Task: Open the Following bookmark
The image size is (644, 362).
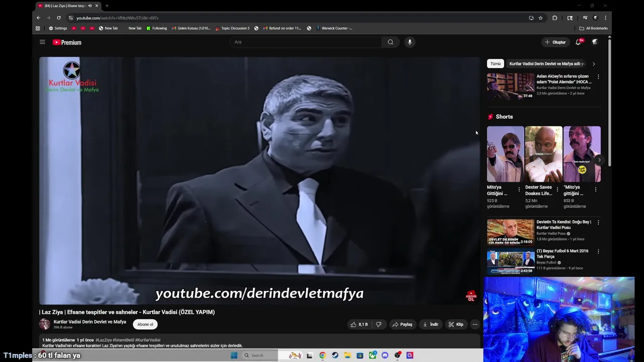Action: click(x=156, y=28)
